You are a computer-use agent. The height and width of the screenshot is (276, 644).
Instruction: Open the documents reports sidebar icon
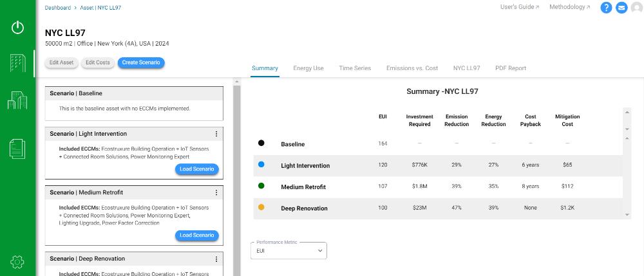click(17, 149)
